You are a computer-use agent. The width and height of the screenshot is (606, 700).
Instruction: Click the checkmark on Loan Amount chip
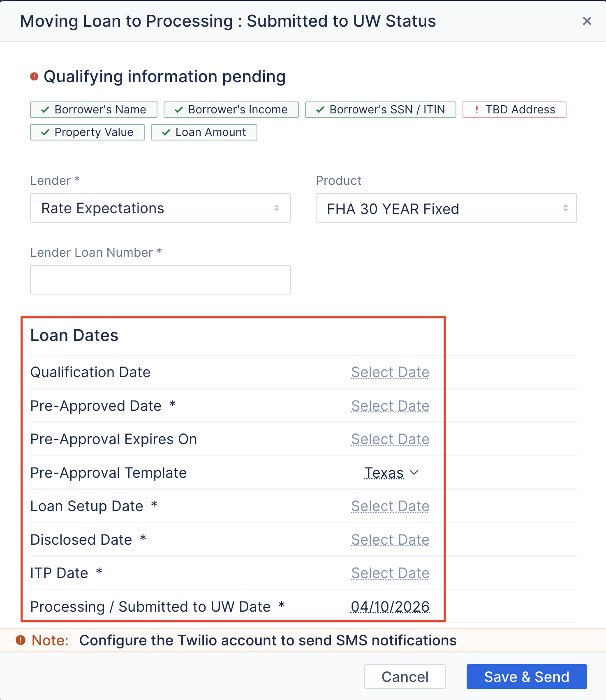pos(166,132)
